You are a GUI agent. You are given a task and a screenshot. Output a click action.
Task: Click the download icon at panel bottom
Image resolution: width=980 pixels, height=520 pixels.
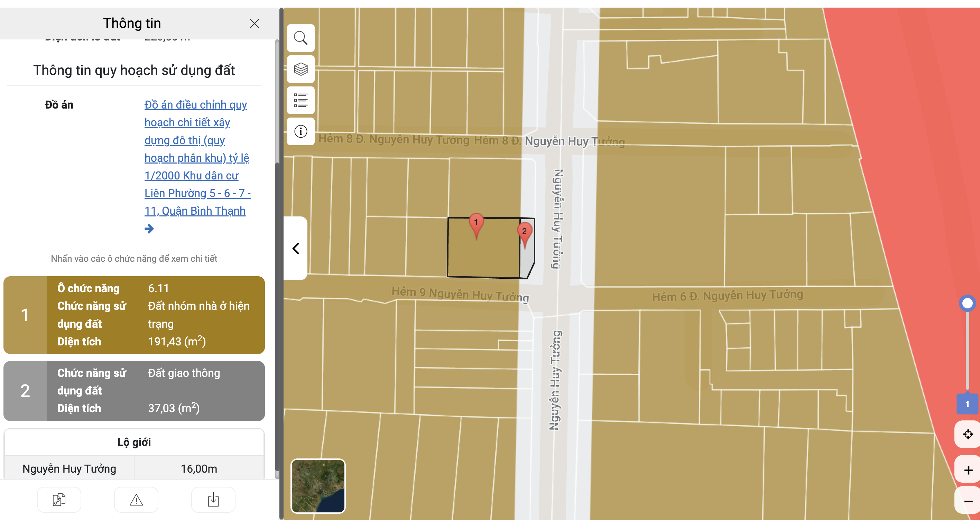(x=213, y=500)
